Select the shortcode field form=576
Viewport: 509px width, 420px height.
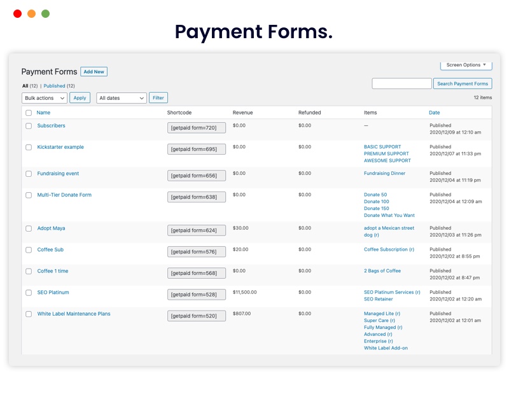tap(197, 252)
